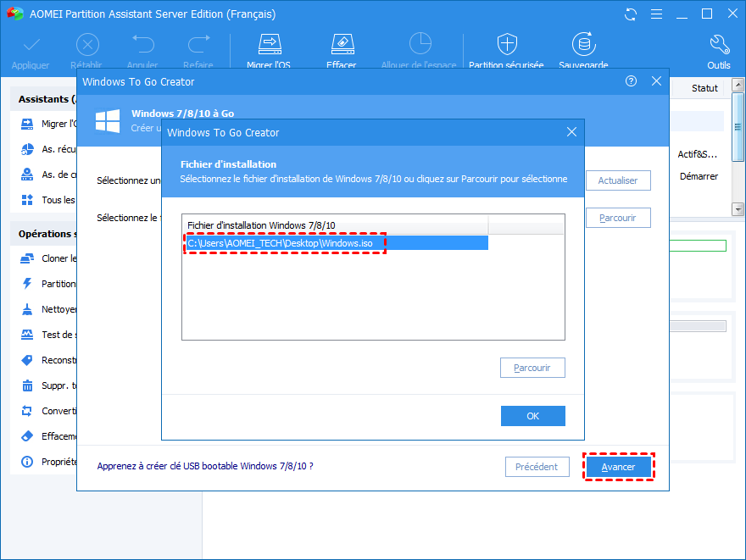Click Parcourir in the inner dialog
This screenshot has width=746, height=560.
(x=532, y=368)
